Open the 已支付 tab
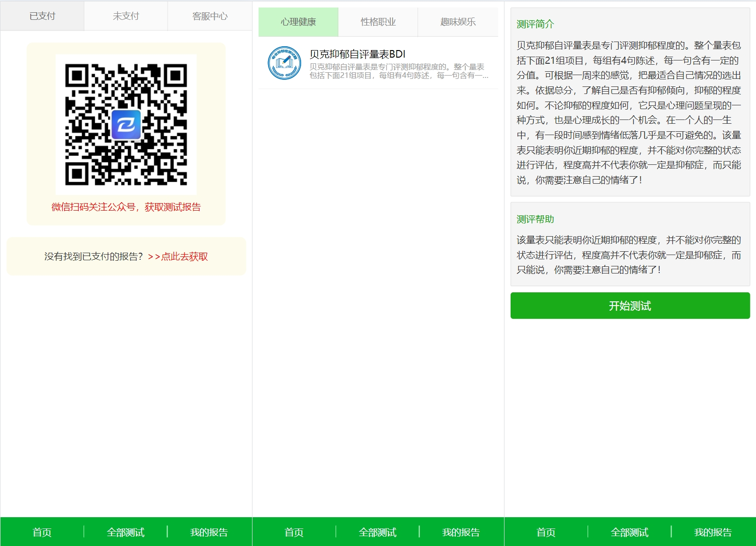The height and width of the screenshot is (546, 756). 42,16
